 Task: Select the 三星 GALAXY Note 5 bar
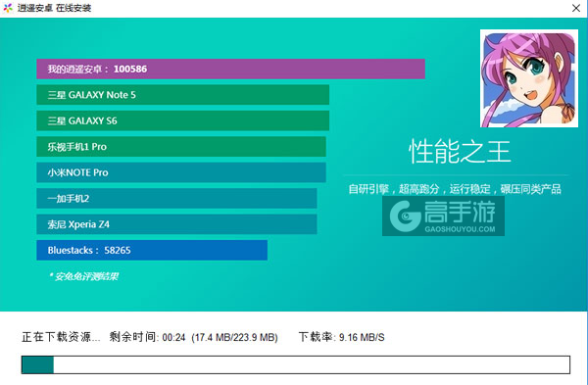coord(182,95)
